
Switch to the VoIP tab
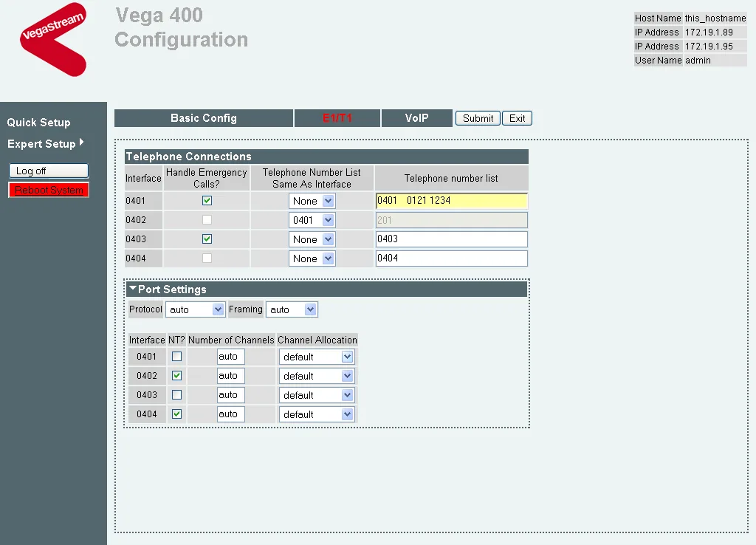(x=416, y=118)
